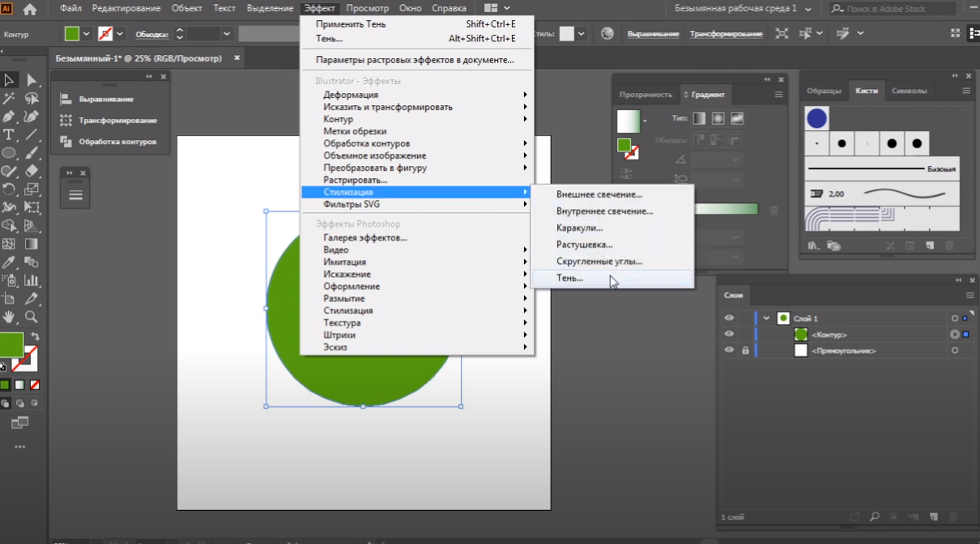Select the radial gradient type icon
The width and height of the screenshot is (980, 544).
pos(718,118)
